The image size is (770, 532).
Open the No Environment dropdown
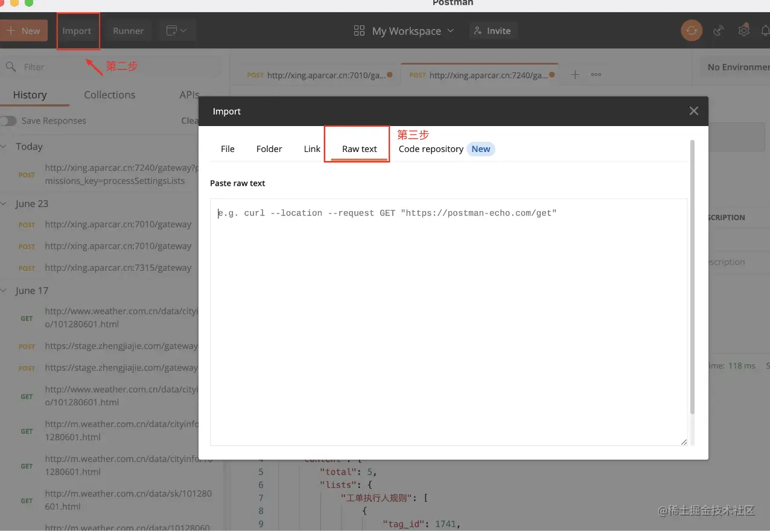click(736, 67)
